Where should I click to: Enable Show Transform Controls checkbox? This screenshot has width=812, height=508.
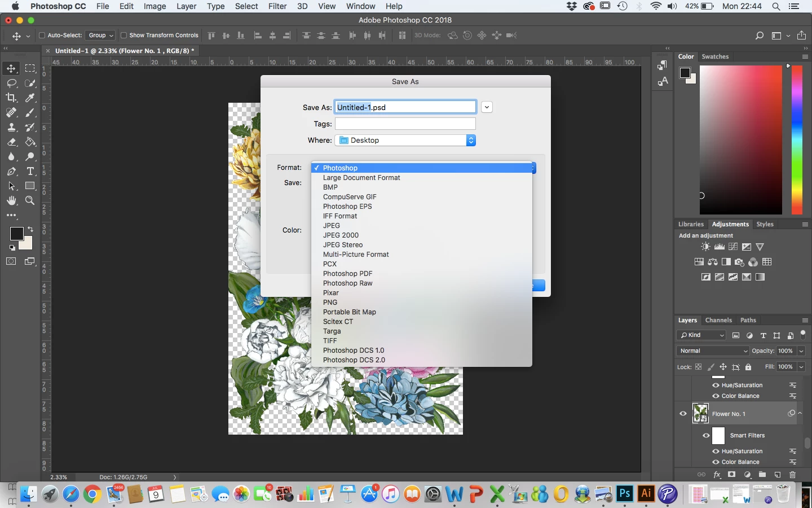click(123, 36)
